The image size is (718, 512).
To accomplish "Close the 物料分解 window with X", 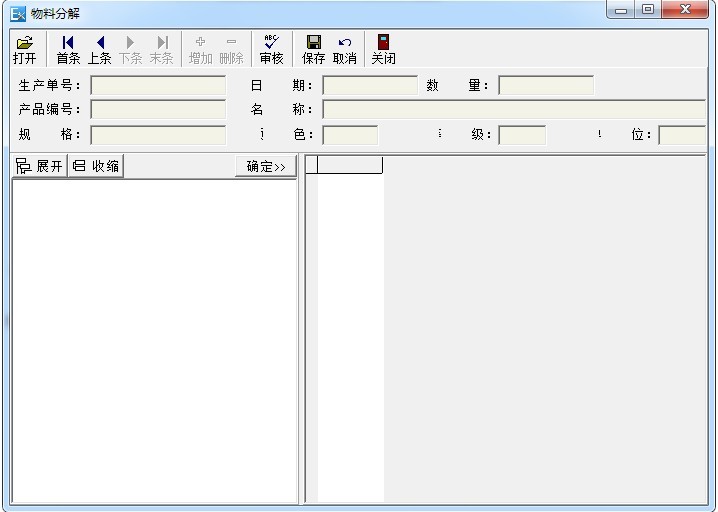I will click(x=685, y=10).
